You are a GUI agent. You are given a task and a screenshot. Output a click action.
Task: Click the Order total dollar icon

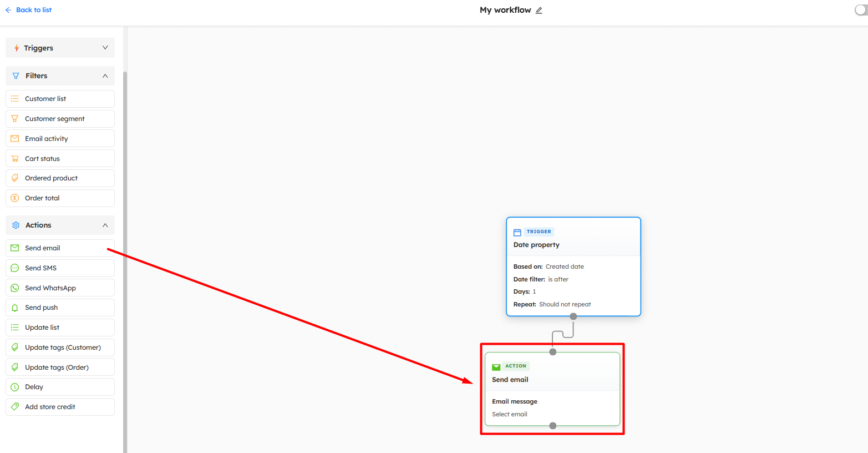point(15,198)
